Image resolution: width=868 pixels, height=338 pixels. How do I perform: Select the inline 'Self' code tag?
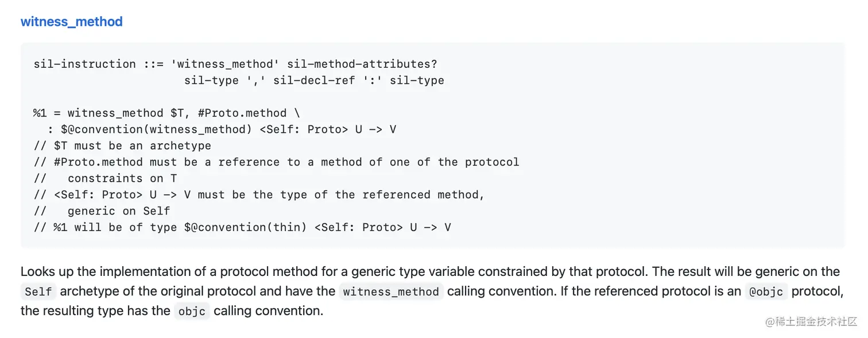38,292
